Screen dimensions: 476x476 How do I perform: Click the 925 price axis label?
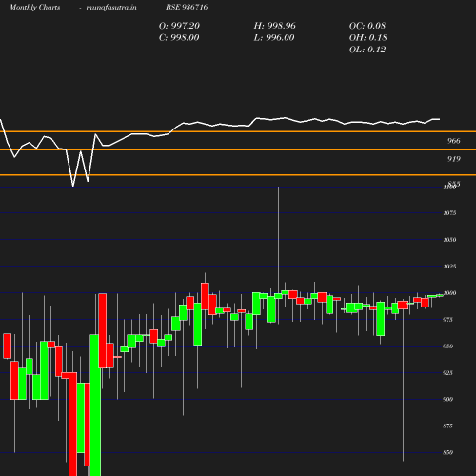447,373
